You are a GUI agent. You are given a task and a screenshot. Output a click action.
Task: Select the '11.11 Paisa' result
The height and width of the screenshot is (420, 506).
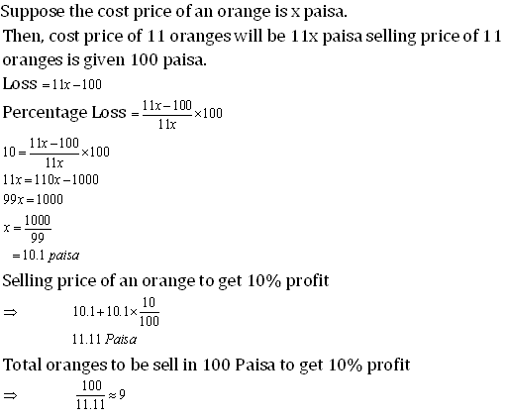pyautogui.click(x=104, y=339)
